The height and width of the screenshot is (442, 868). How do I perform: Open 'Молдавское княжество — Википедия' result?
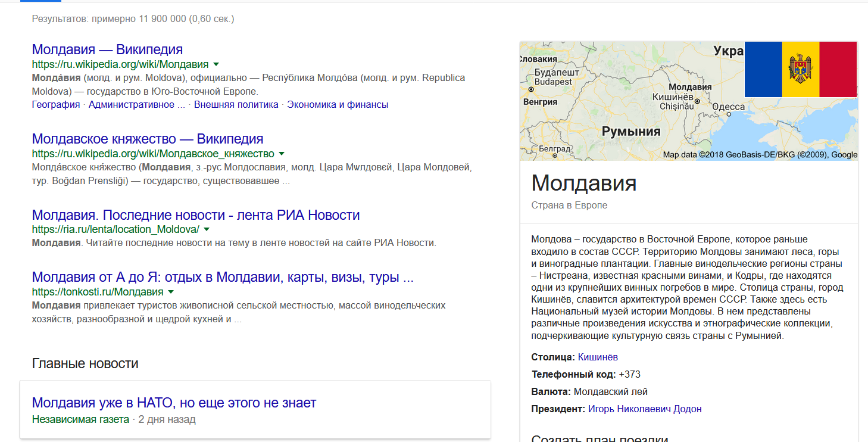tap(148, 139)
